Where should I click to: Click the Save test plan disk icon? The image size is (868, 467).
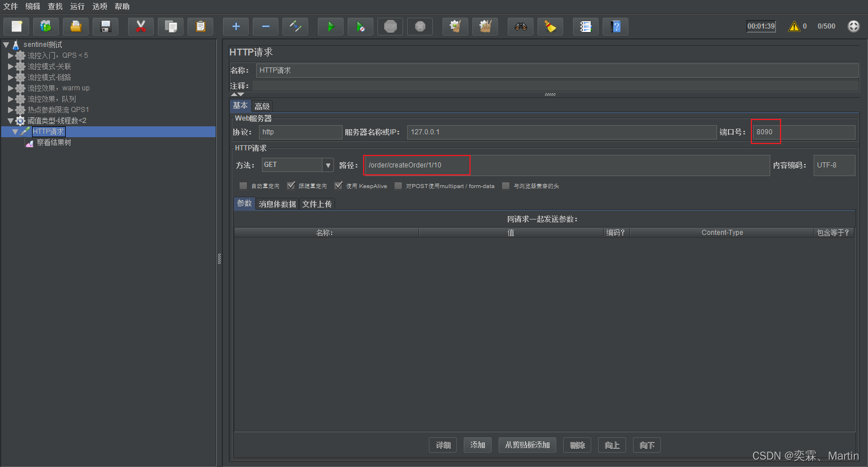(105, 26)
